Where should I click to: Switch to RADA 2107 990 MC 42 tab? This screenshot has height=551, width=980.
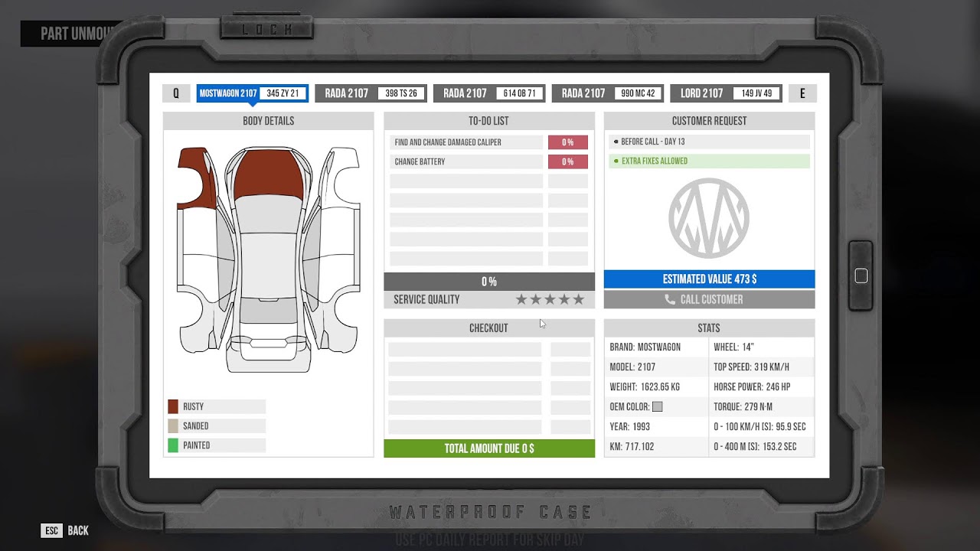pos(608,93)
